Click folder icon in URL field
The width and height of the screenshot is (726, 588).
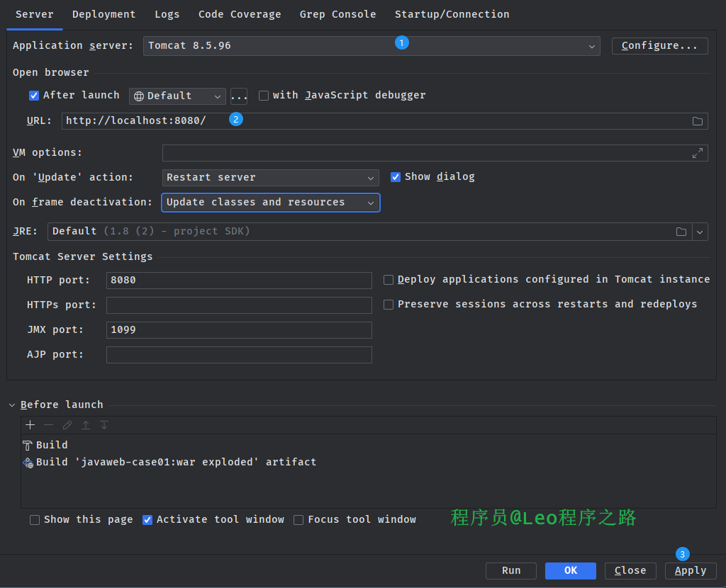tap(698, 121)
